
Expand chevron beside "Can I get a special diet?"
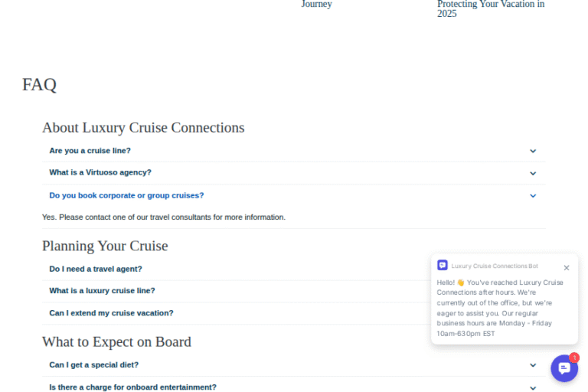click(x=533, y=366)
